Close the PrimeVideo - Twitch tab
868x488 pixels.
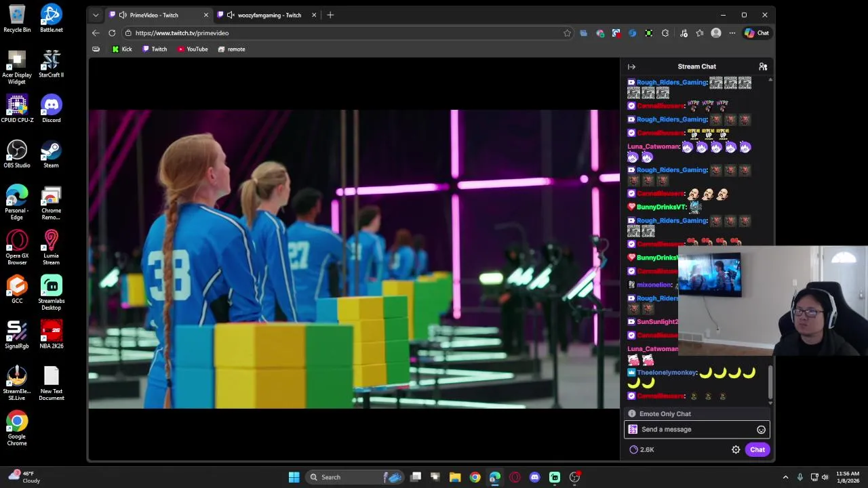[x=206, y=15]
